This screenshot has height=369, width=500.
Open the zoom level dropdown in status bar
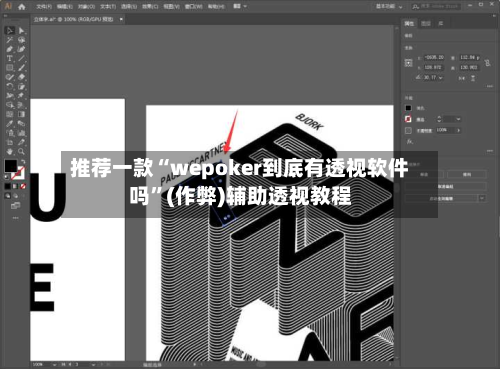54,365
